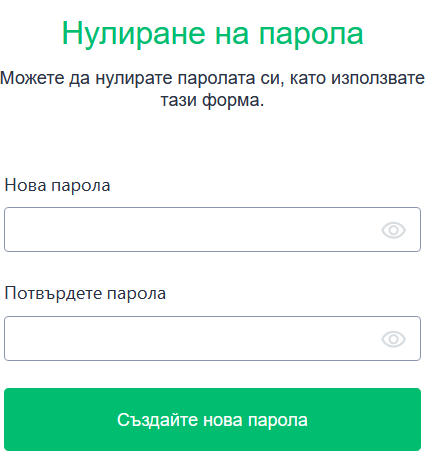Focus the Потвърдете парола input field
427x454 pixels.
(212, 339)
